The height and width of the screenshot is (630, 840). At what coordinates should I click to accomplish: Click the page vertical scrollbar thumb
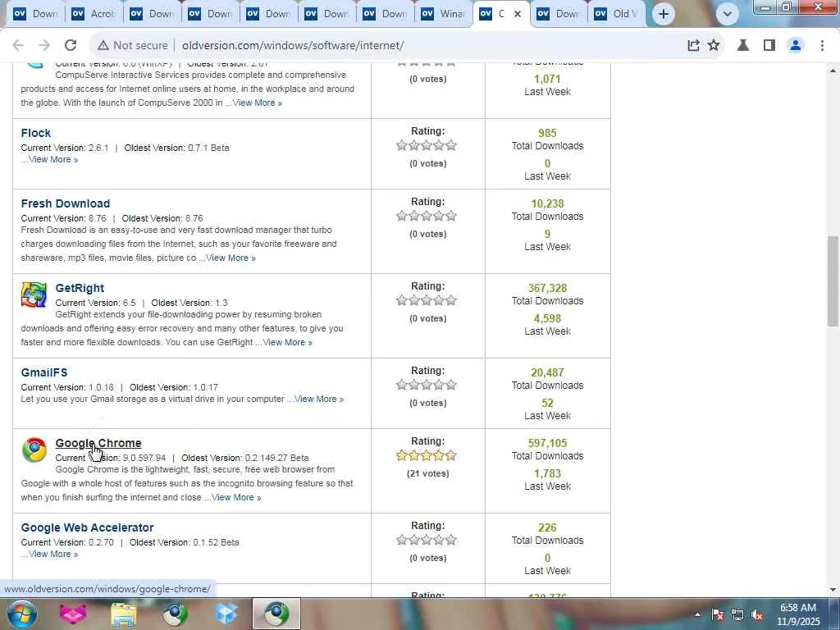point(833,281)
